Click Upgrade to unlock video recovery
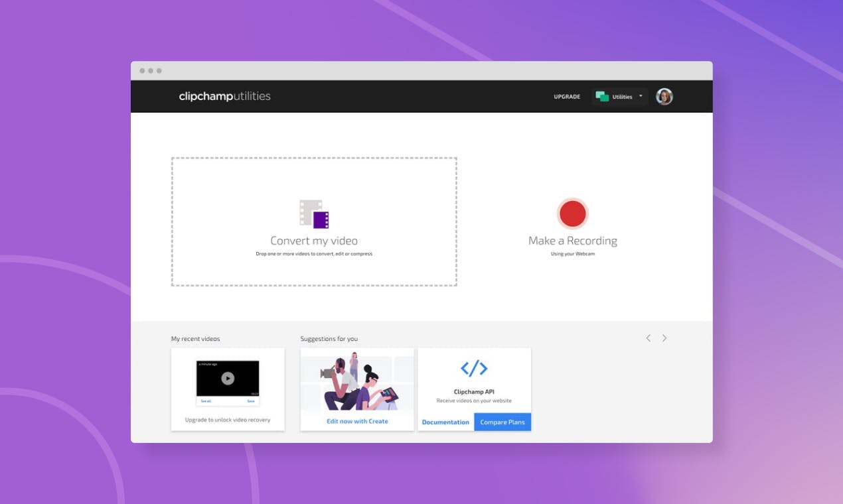843x504 pixels. click(228, 420)
